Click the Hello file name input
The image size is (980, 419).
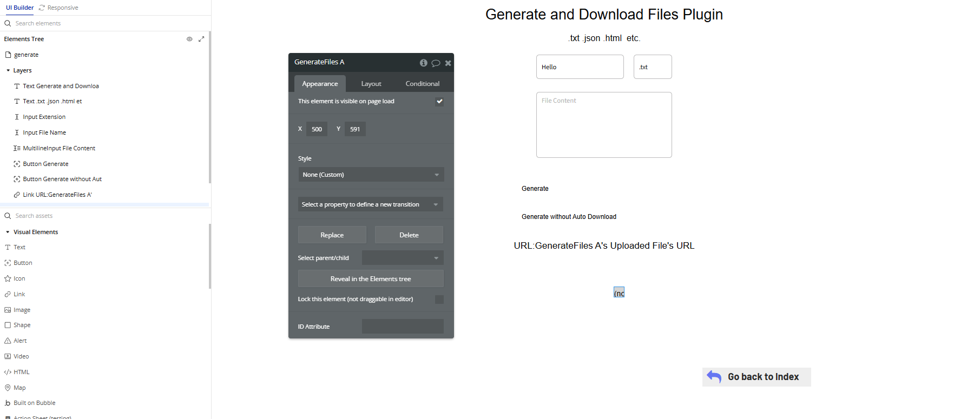pos(580,67)
